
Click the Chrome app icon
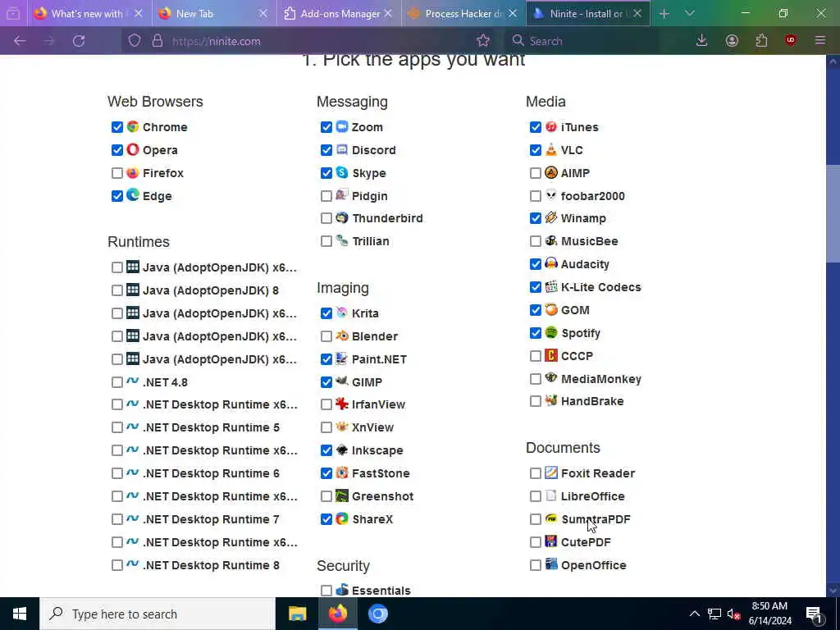[132, 127]
